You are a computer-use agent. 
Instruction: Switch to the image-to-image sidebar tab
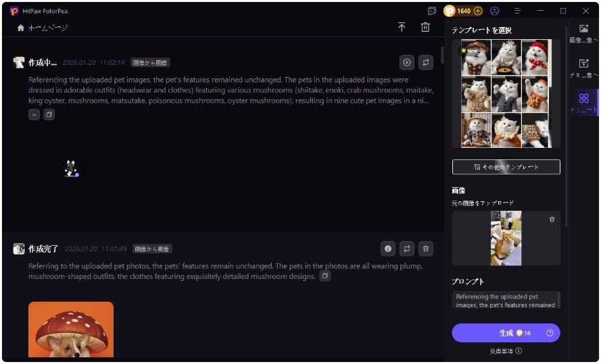pyautogui.click(x=583, y=34)
